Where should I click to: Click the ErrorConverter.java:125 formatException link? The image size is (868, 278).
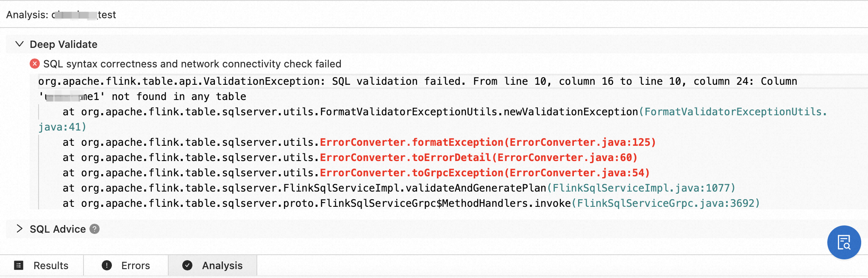pos(487,142)
